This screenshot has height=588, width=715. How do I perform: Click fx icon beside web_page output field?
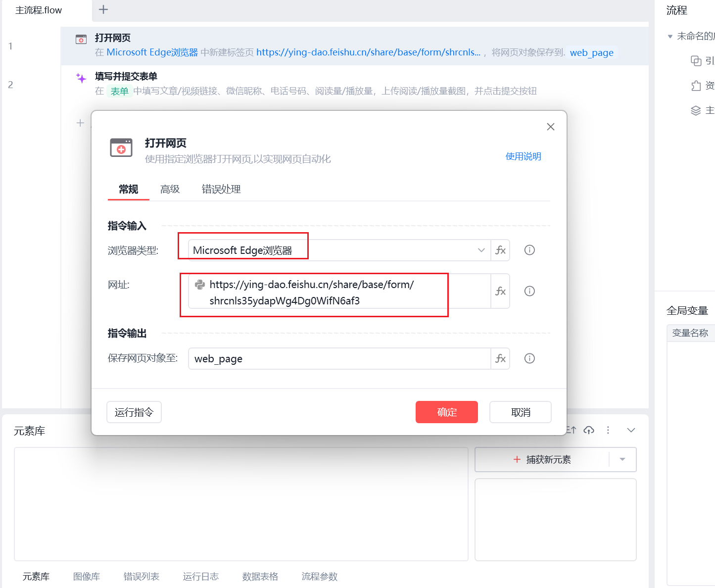point(500,358)
